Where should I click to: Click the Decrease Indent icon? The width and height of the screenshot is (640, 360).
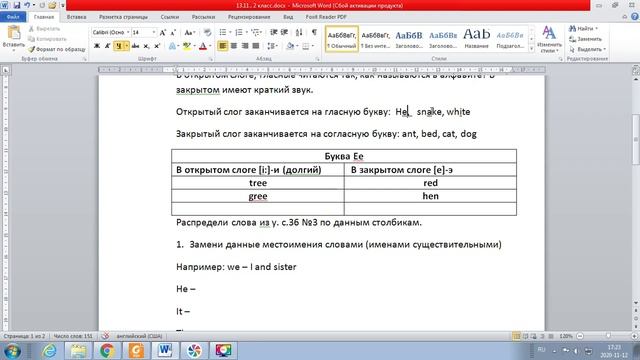273,32
